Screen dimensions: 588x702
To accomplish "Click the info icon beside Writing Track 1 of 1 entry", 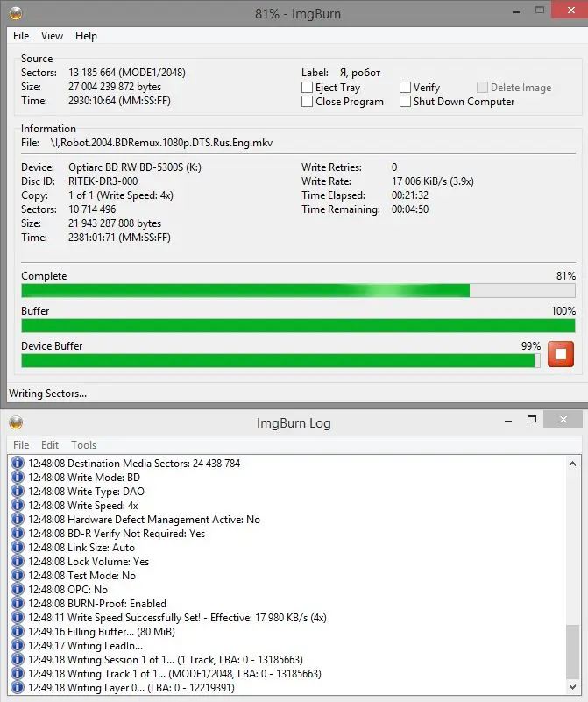I will point(17,673).
